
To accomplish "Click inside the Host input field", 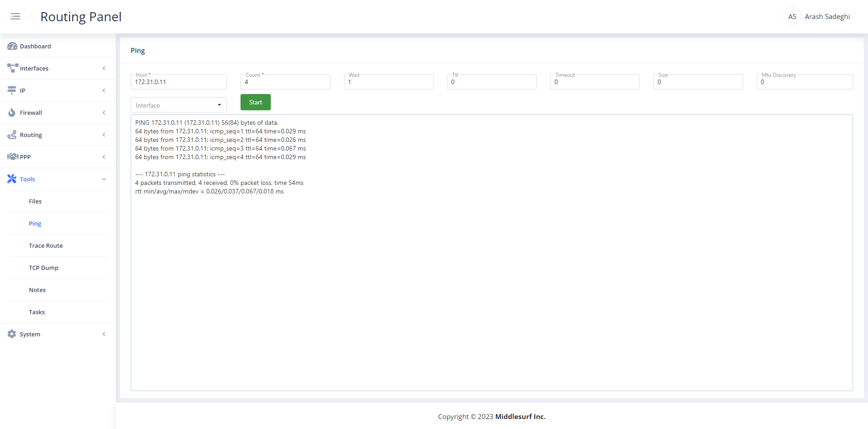I will pyautogui.click(x=178, y=82).
